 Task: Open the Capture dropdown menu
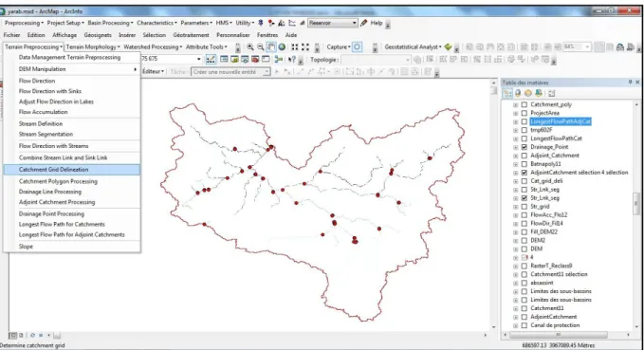tap(339, 46)
